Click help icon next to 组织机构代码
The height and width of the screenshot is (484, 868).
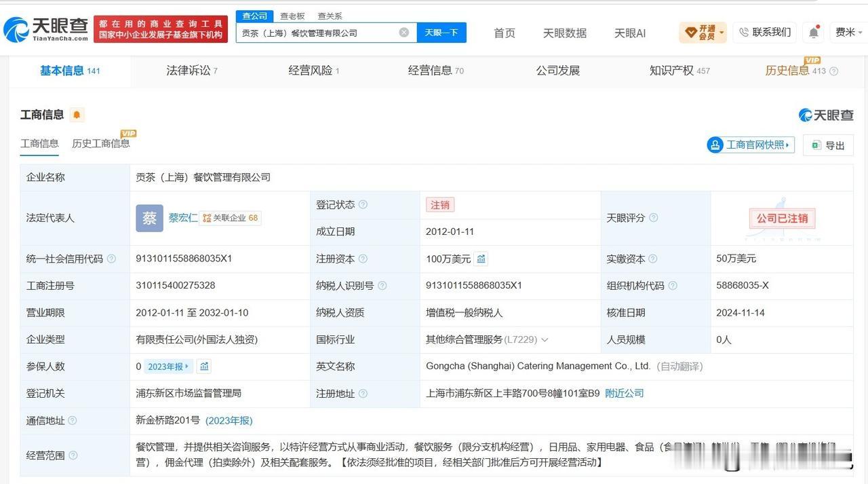(x=672, y=286)
